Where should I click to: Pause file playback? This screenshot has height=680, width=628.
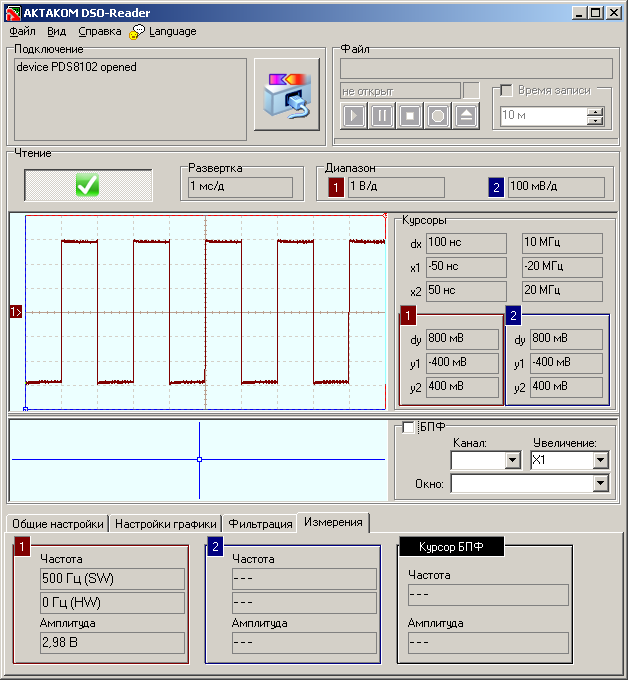[382, 116]
